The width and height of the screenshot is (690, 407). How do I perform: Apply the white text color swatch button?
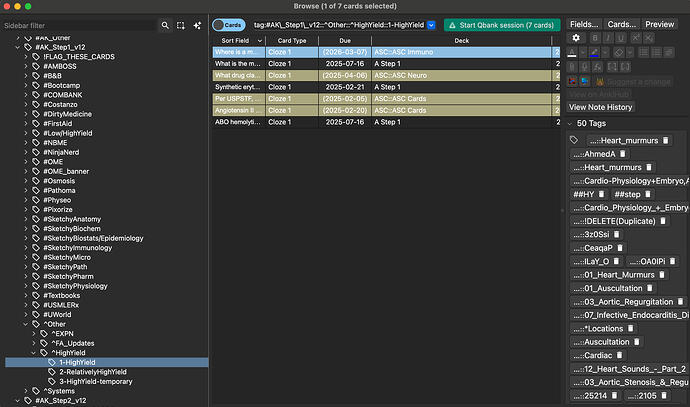[x=572, y=52]
